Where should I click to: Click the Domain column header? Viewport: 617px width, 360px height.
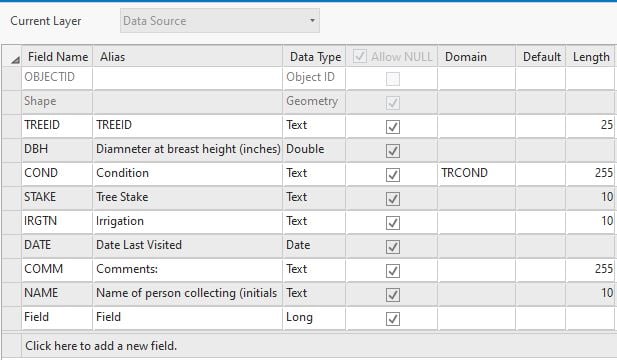click(x=477, y=56)
